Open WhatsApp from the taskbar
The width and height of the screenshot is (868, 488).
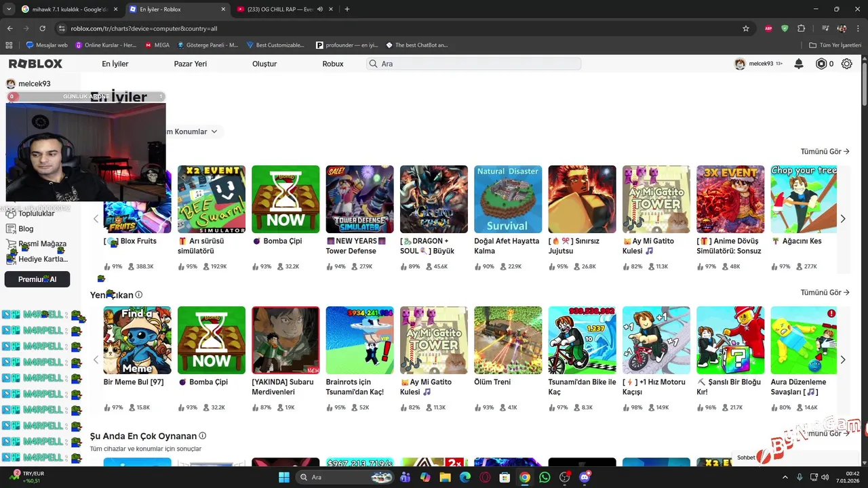tap(545, 477)
